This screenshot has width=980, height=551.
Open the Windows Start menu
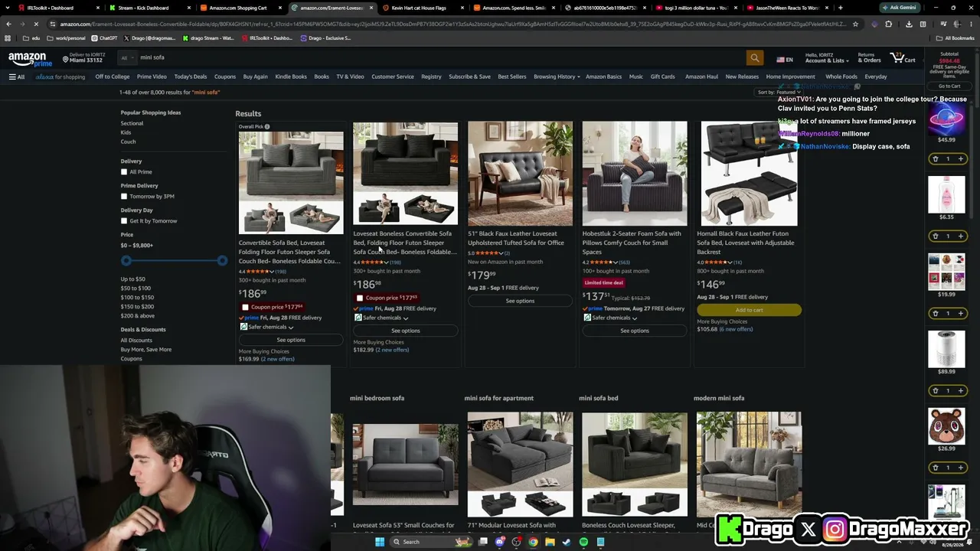coord(379,542)
